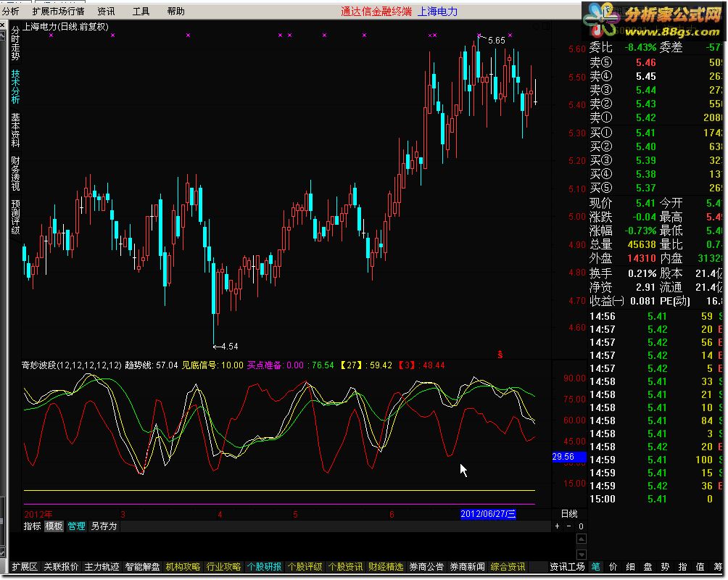The width and height of the screenshot is (728, 580).
Task: Open the 关联报价 bottom tab
Action: [61, 566]
